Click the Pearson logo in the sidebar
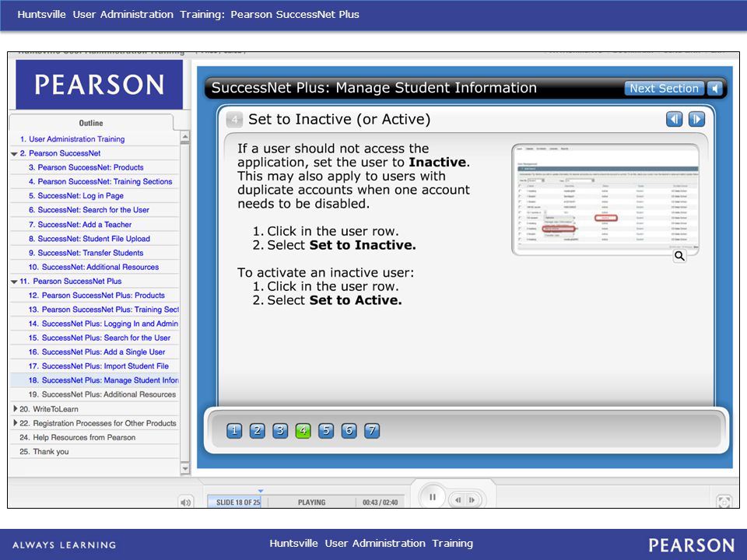The height and width of the screenshot is (560, 747). 99,84
